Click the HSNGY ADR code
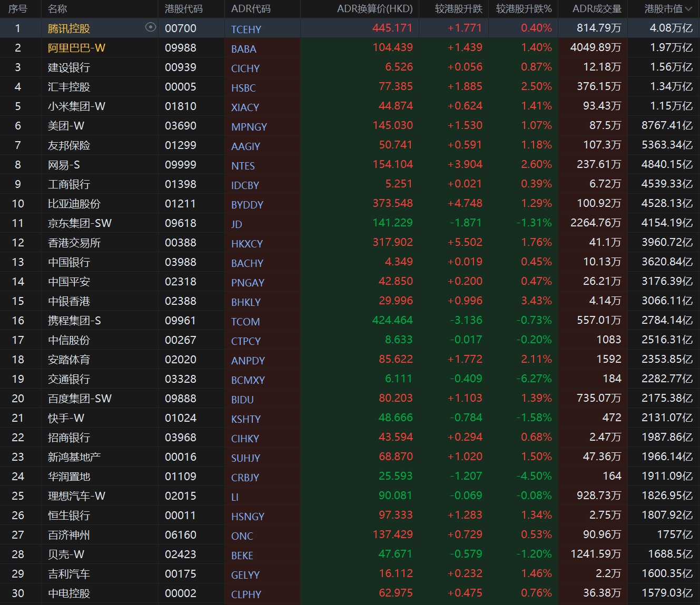This screenshot has width=700, height=605. (x=248, y=517)
